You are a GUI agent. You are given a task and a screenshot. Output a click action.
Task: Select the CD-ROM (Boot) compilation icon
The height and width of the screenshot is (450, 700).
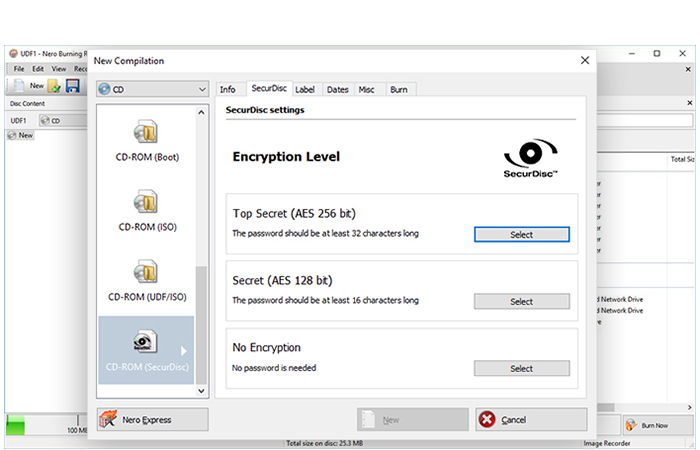[146, 132]
